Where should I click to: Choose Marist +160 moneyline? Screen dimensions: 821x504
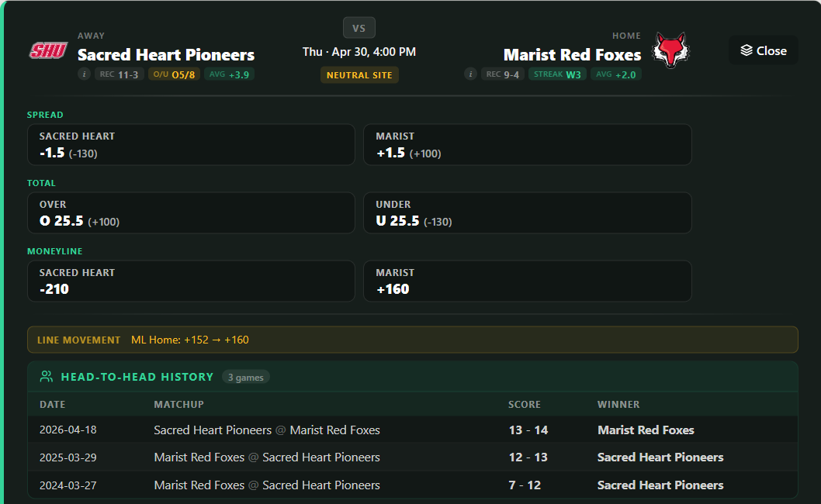tap(527, 281)
